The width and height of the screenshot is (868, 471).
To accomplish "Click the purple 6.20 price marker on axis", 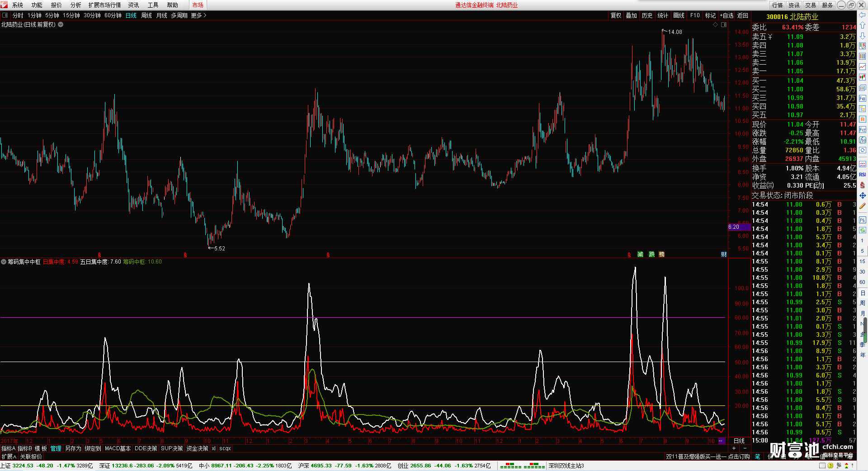I will click(x=740, y=227).
